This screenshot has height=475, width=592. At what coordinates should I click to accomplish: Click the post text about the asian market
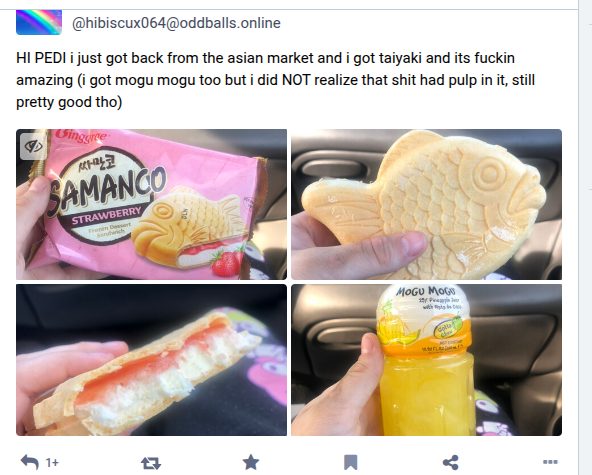(x=276, y=80)
